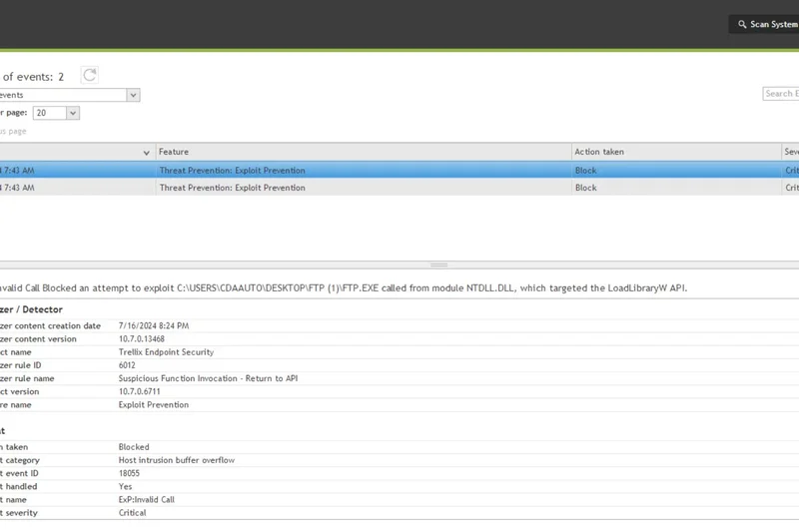Click the threat name ExP:Invalid Call
Screen dimensions: 799x532
click(146, 499)
